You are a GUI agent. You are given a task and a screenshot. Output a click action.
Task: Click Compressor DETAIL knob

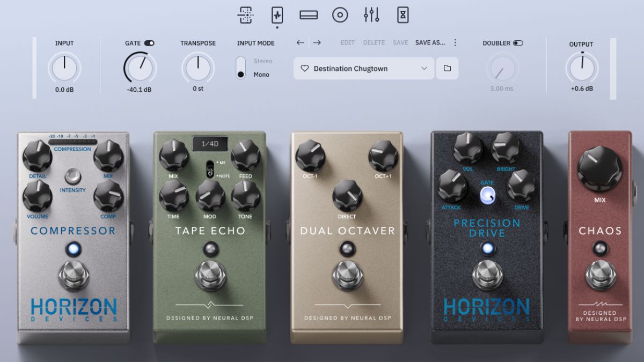(x=38, y=156)
